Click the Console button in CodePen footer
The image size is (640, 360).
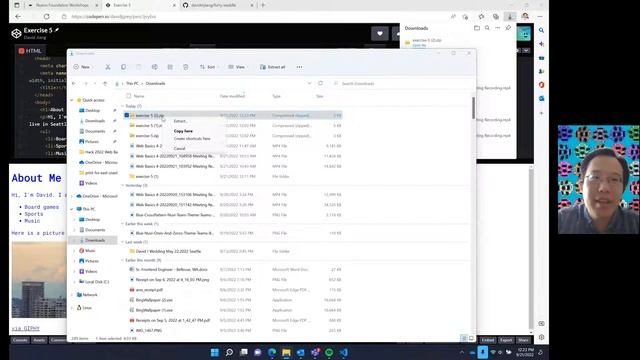[20, 340]
